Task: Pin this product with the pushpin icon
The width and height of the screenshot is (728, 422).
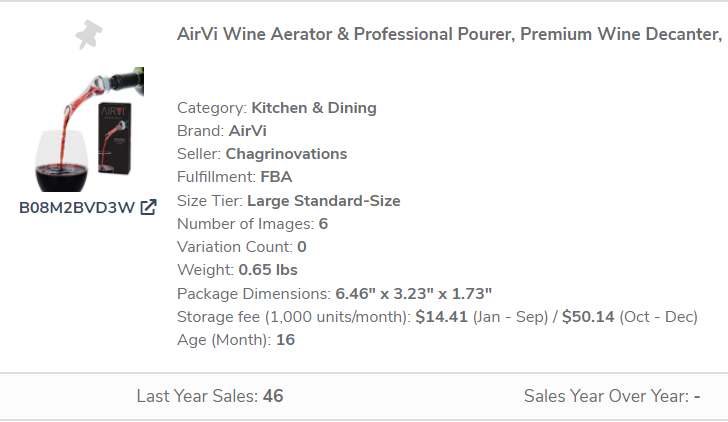Action: point(90,35)
